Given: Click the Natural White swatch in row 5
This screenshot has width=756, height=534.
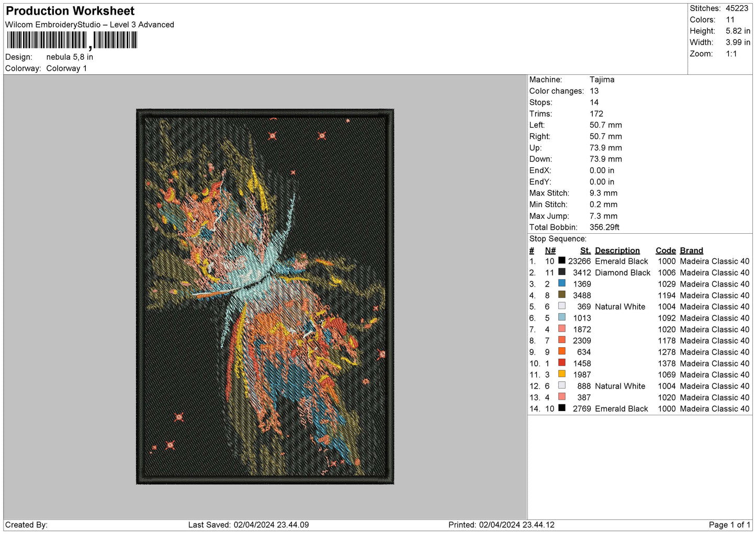Looking at the screenshot, I should [x=562, y=306].
